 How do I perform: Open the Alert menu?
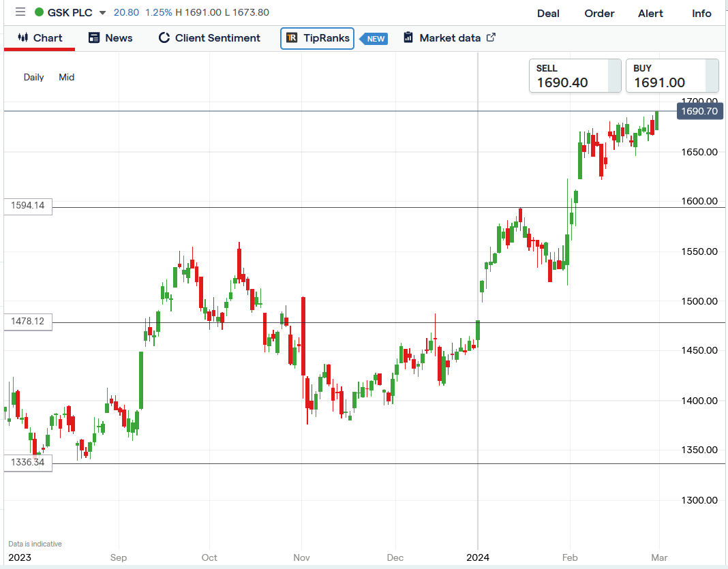(650, 14)
